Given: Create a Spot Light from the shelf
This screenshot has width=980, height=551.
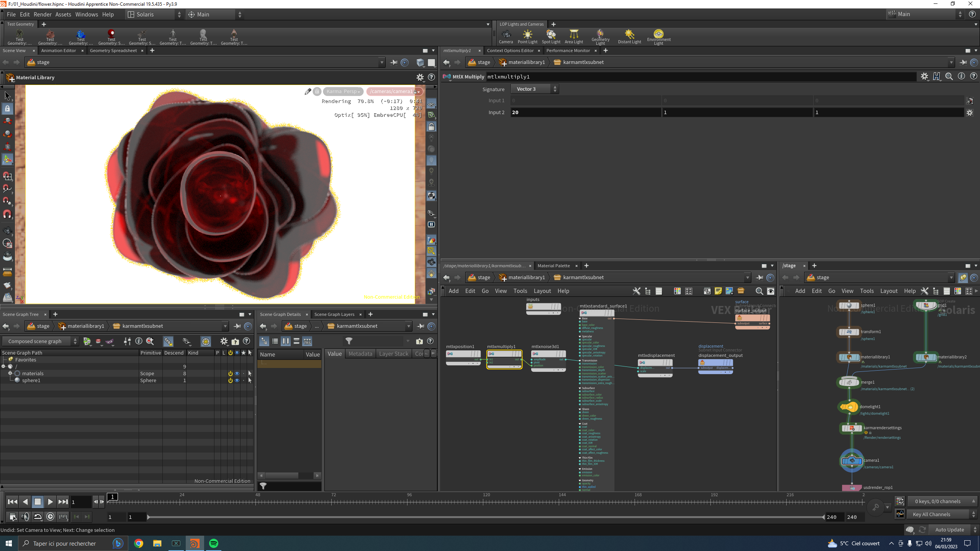Looking at the screenshot, I should [551, 36].
